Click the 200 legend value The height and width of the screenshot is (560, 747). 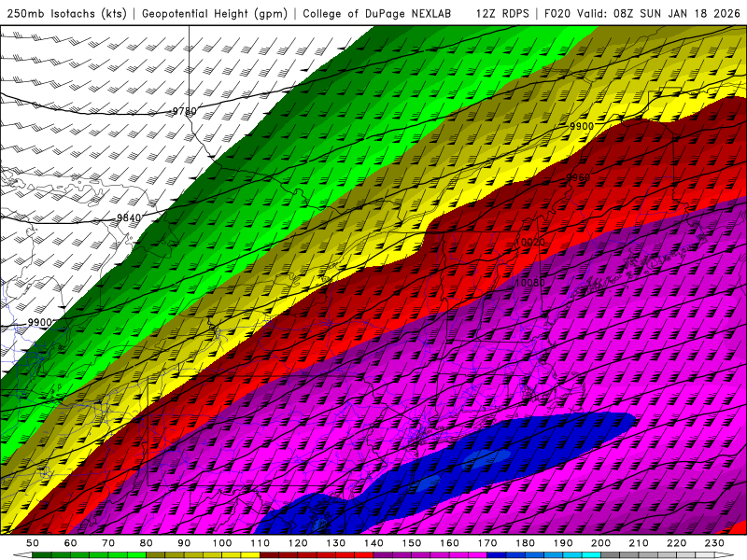tap(600, 543)
